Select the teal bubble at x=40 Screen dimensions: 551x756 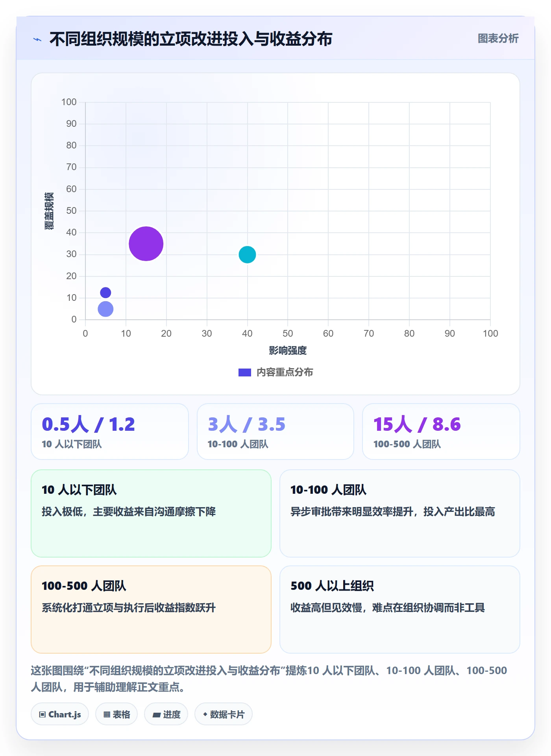point(247,254)
